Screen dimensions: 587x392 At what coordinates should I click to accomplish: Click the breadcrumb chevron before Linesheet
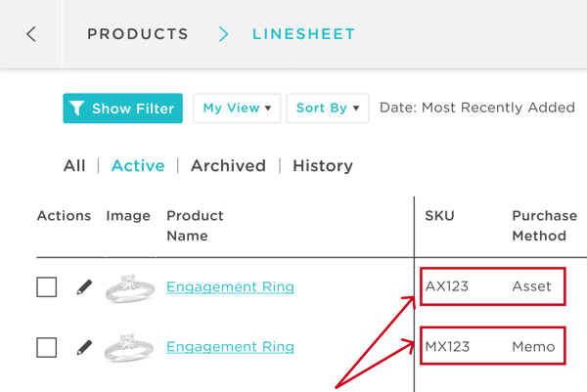[223, 34]
